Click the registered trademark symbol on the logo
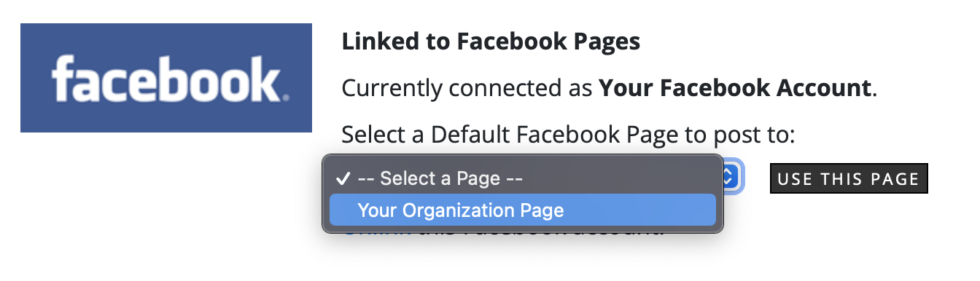 (284, 96)
